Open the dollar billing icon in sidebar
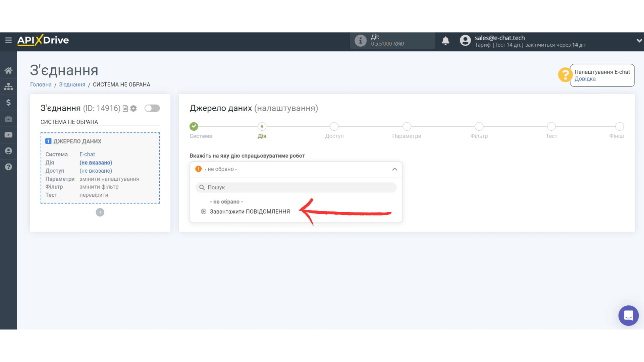 click(x=8, y=103)
